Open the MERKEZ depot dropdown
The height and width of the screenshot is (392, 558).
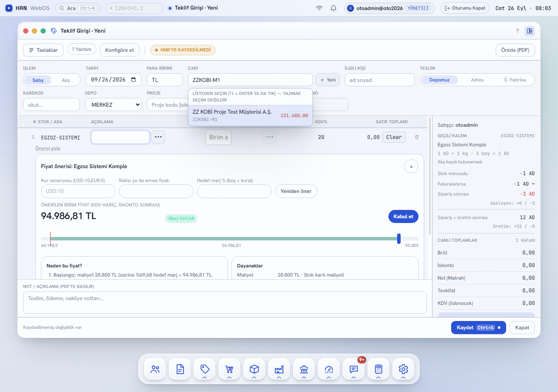pos(113,105)
